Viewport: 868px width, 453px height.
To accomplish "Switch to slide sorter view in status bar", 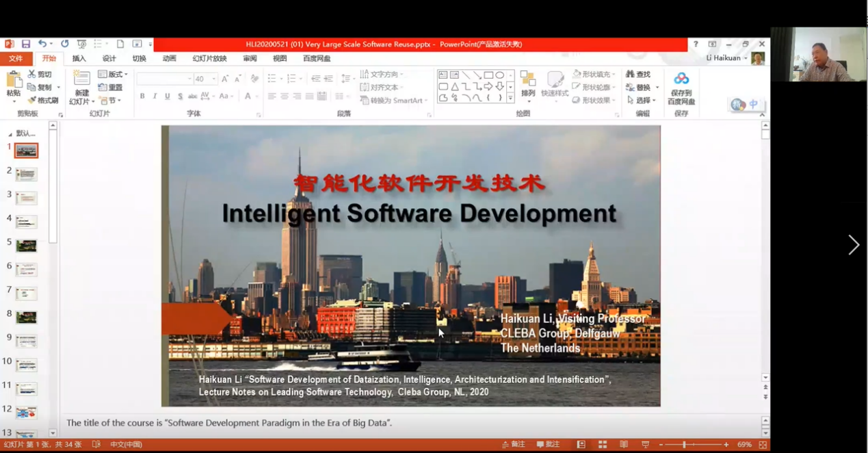I will click(603, 445).
